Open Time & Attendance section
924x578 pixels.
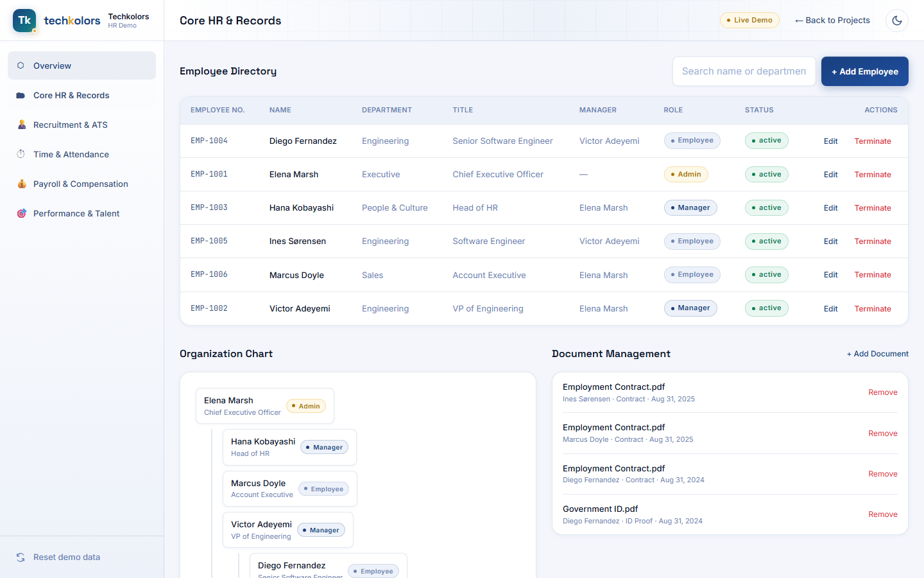click(81, 154)
